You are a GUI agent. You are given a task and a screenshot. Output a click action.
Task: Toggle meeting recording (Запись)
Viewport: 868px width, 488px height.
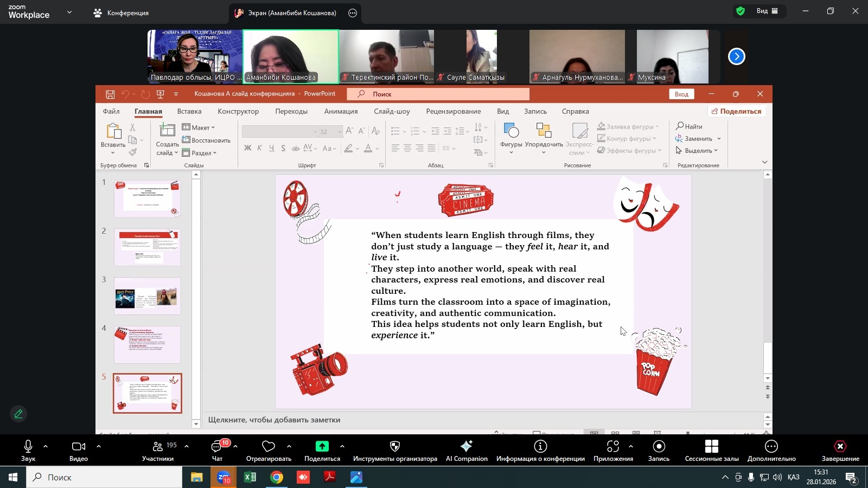[x=659, y=446]
